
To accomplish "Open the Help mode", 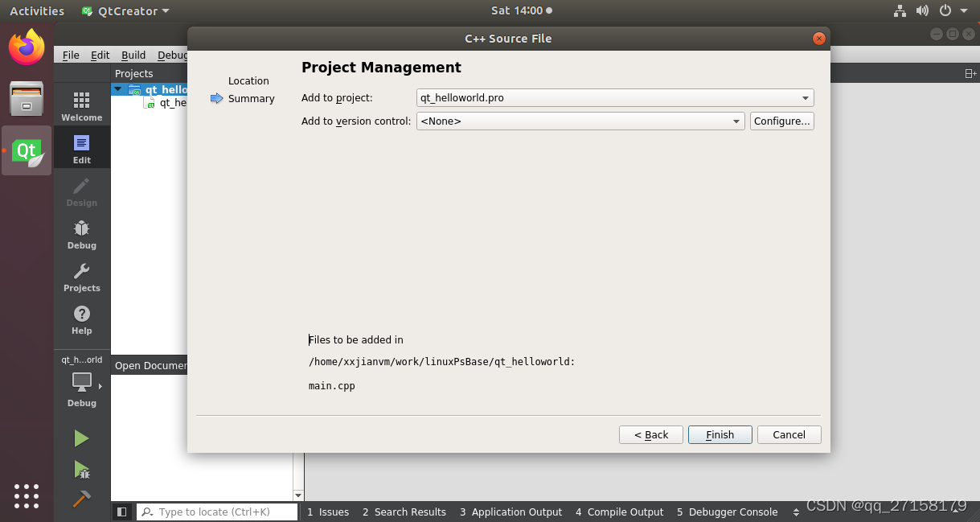I will click(x=81, y=319).
